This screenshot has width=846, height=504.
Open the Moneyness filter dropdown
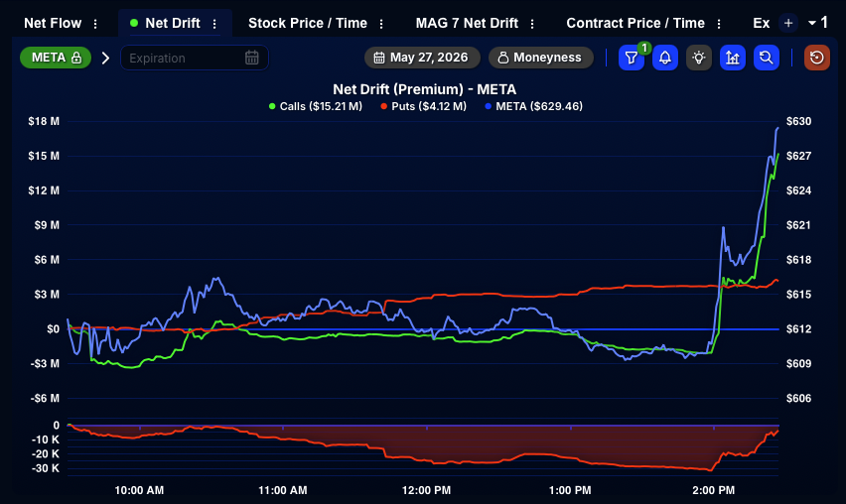tap(540, 58)
